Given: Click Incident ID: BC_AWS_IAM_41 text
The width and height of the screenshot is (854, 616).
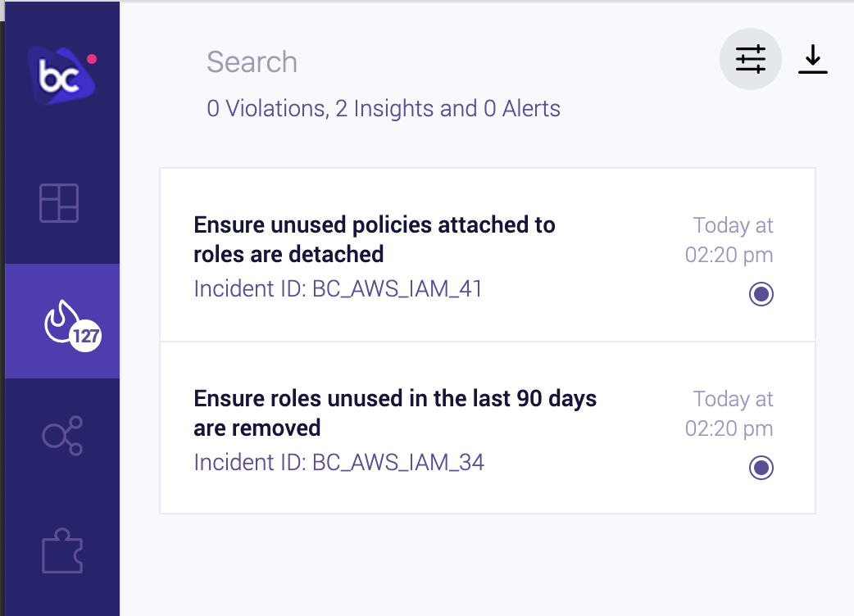Looking at the screenshot, I should click(338, 289).
